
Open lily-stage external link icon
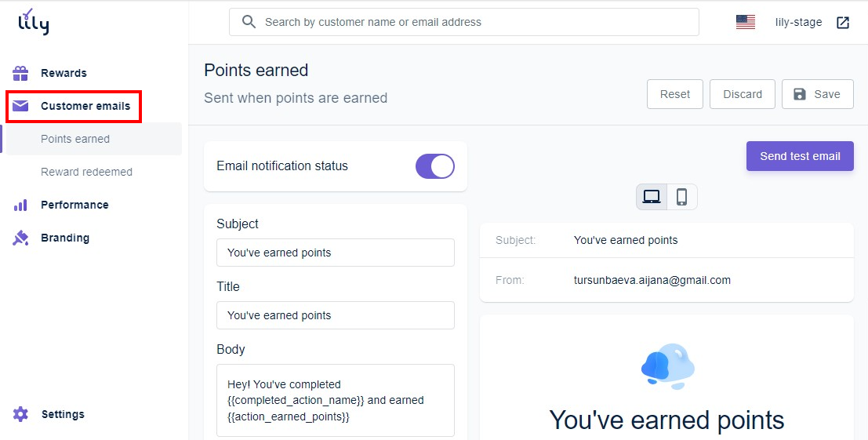click(x=843, y=23)
